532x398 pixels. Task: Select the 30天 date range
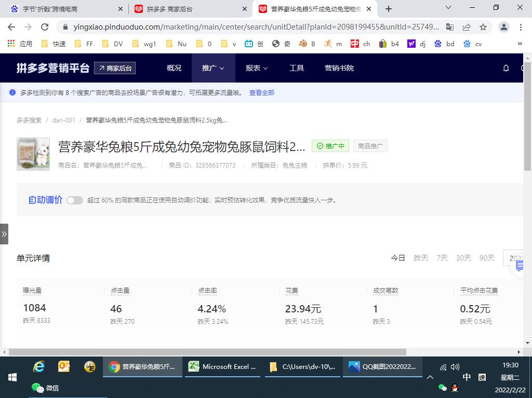463,258
